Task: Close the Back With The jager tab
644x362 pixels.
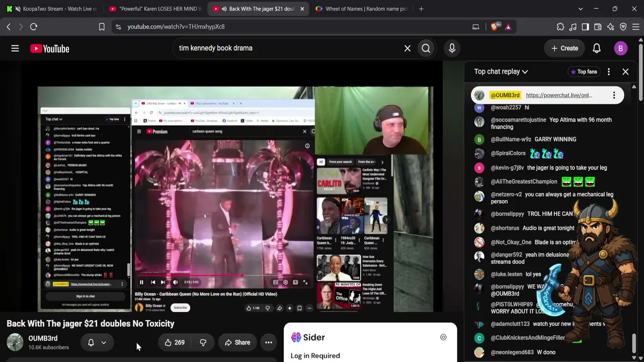Action: (x=302, y=9)
